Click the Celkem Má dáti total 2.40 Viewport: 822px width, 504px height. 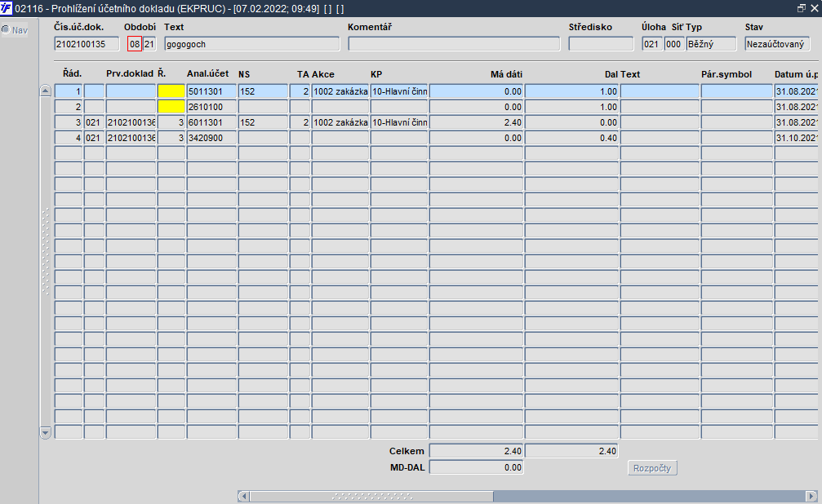[x=476, y=450]
